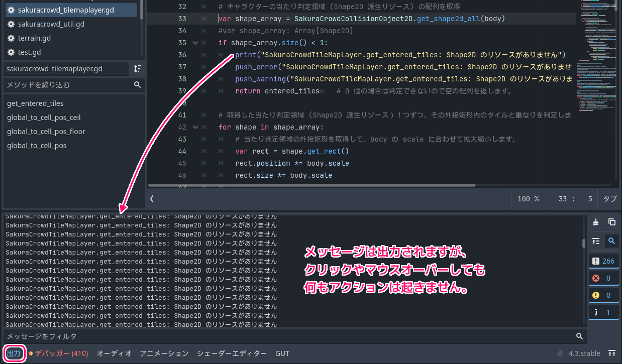Toggle error messages filter with red X
The height and width of the screenshot is (364, 622).
(603, 278)
